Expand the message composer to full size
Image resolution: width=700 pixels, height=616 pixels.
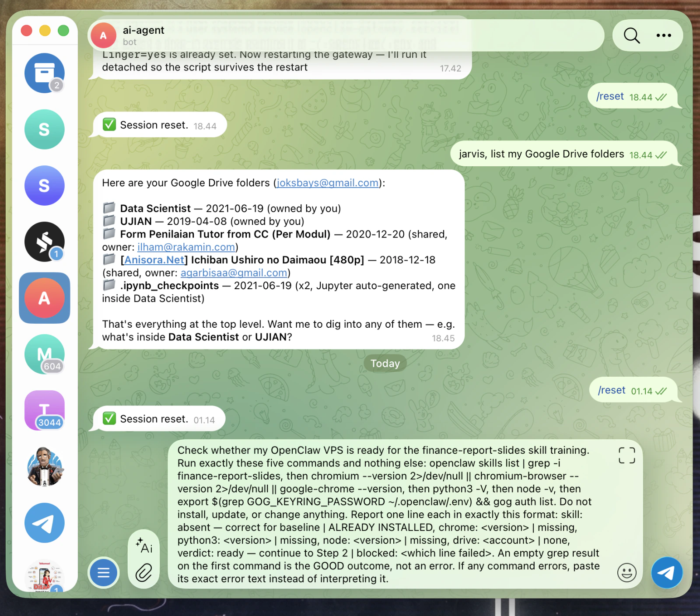pyautogui.click(x=627, y=455)
